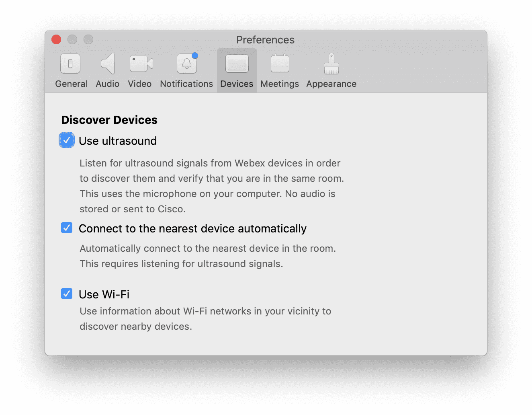Open the General preferences icon
The width and height of the screenshot is (532, 415).
(x=70, y=64)
